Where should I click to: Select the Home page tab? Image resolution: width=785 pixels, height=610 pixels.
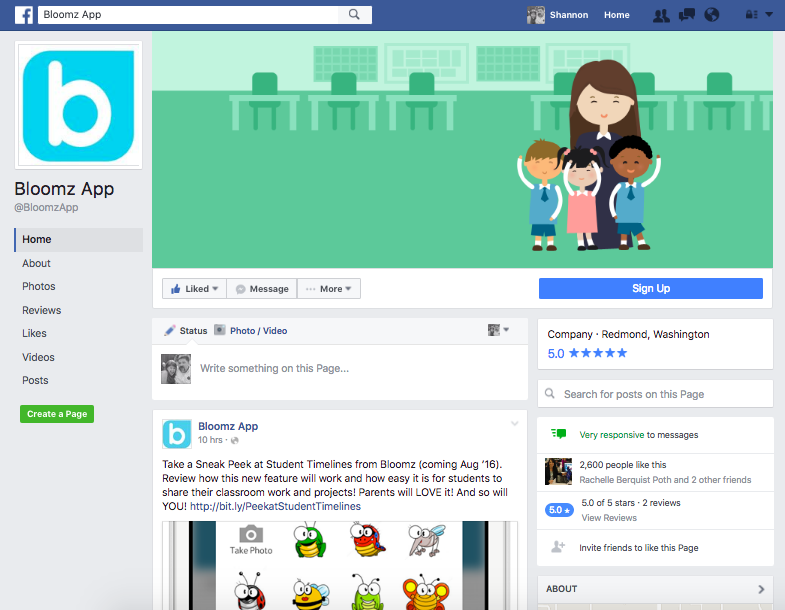pyautogui.click(x=79, y=239)
